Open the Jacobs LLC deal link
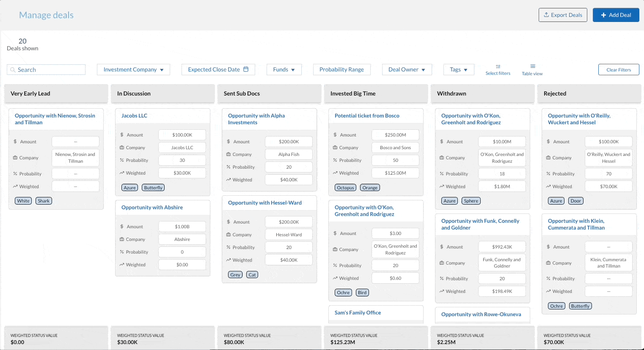 point(134,115)
